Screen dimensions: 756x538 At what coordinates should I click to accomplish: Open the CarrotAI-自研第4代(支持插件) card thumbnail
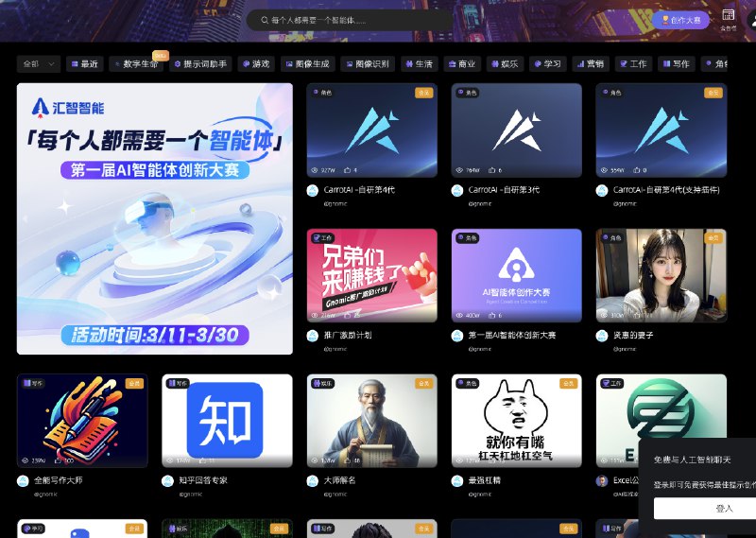[x=661, y=130]
